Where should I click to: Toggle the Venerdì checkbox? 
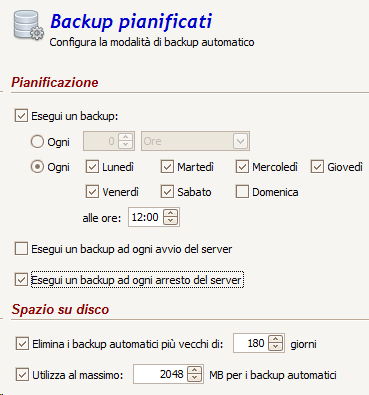(92, 192)
